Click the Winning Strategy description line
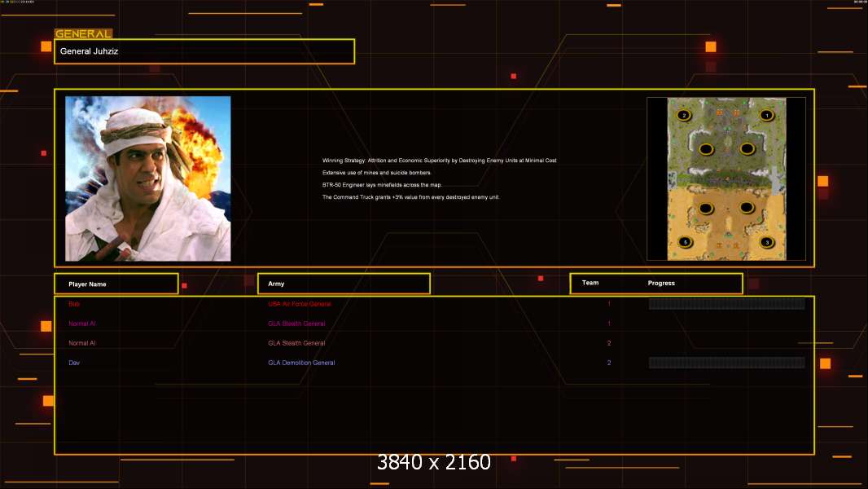Viewport: 868px width, 489px height. tap(440, 161)
